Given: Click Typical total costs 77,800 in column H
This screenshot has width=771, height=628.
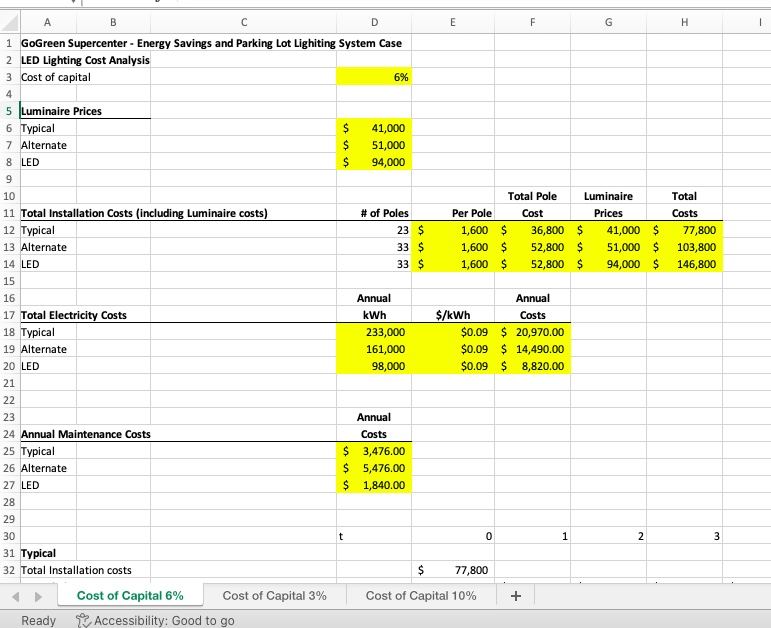Looking at the screenshot, I should pos(684,230).
